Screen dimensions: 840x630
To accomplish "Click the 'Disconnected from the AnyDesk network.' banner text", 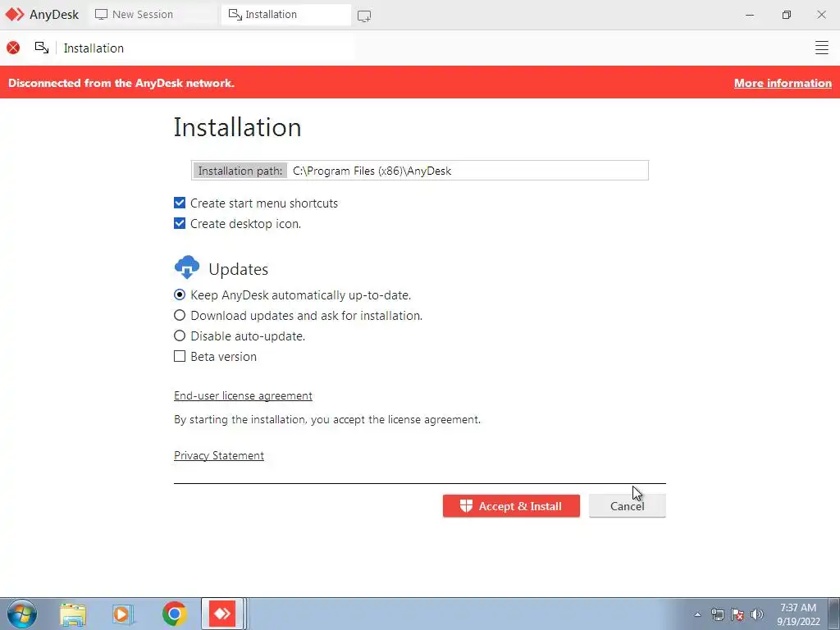I will [121, 83].
